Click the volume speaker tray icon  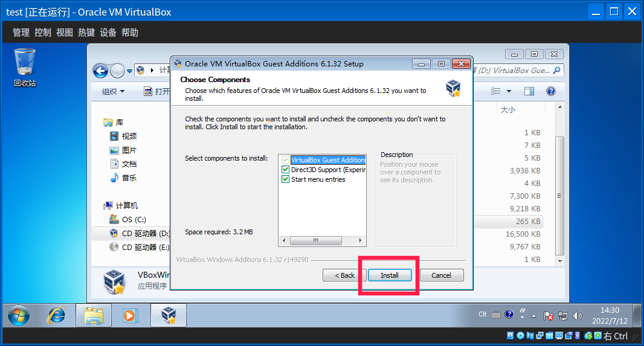(577, 315)
